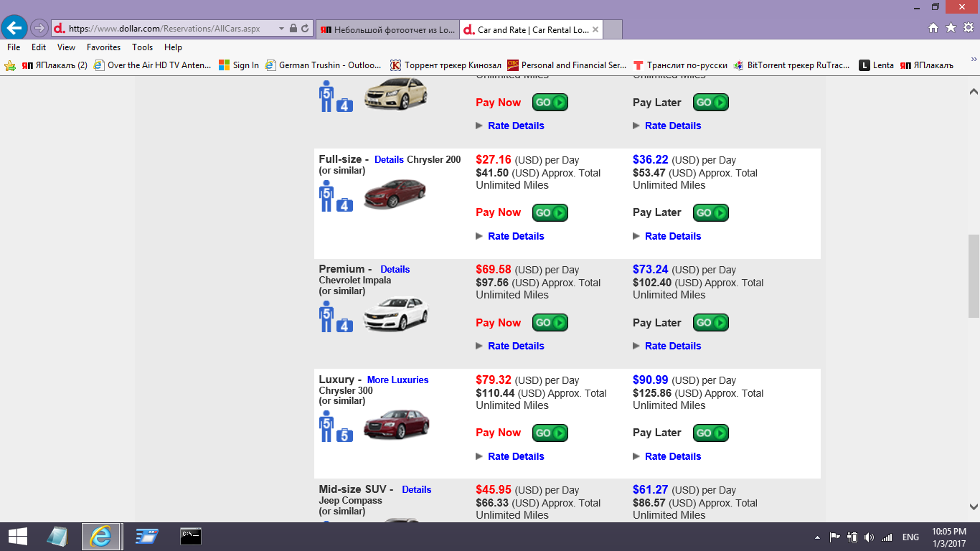Show hidden system tray icons
The image size is (980, 551).
click(x=817, y=537)
